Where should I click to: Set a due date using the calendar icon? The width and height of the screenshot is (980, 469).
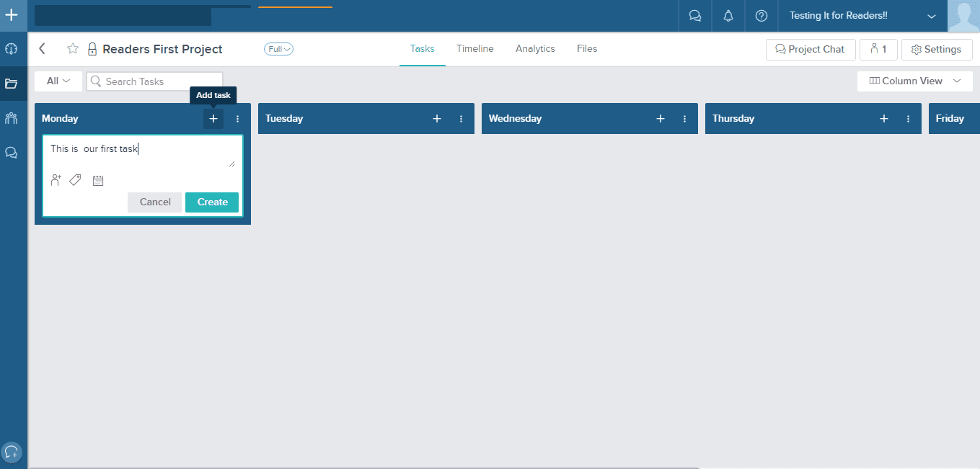[x=98, y=180]
